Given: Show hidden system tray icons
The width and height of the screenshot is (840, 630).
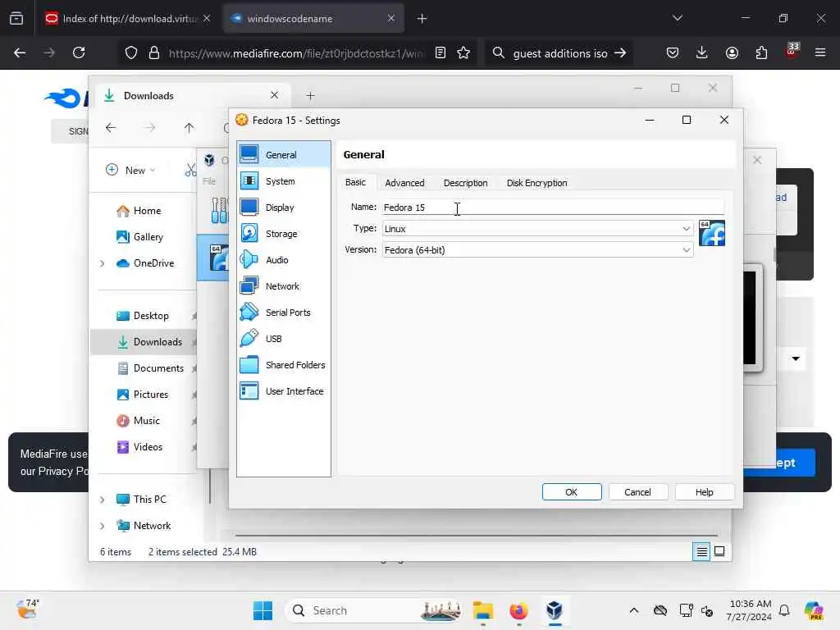Looking at the screenshot, I should coord(634,610).
